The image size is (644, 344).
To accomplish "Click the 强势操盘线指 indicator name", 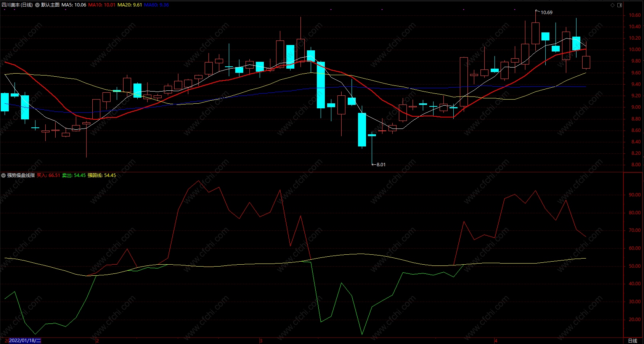I will pyautogui.click(x=21, y=175).
